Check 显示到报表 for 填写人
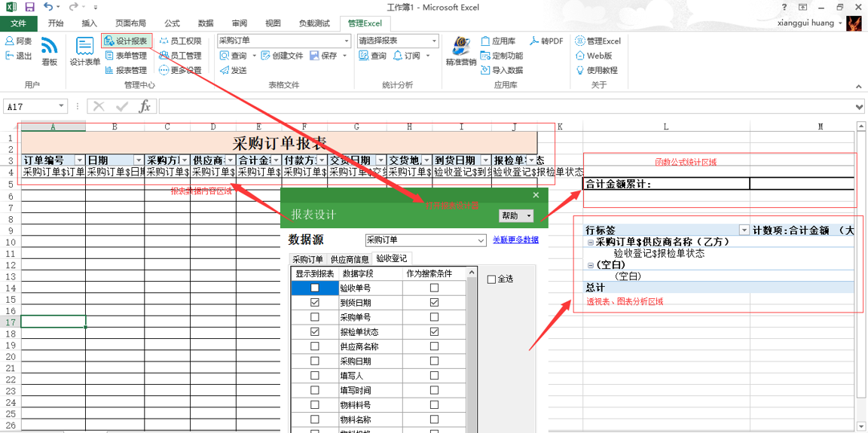 pos(314,376)
